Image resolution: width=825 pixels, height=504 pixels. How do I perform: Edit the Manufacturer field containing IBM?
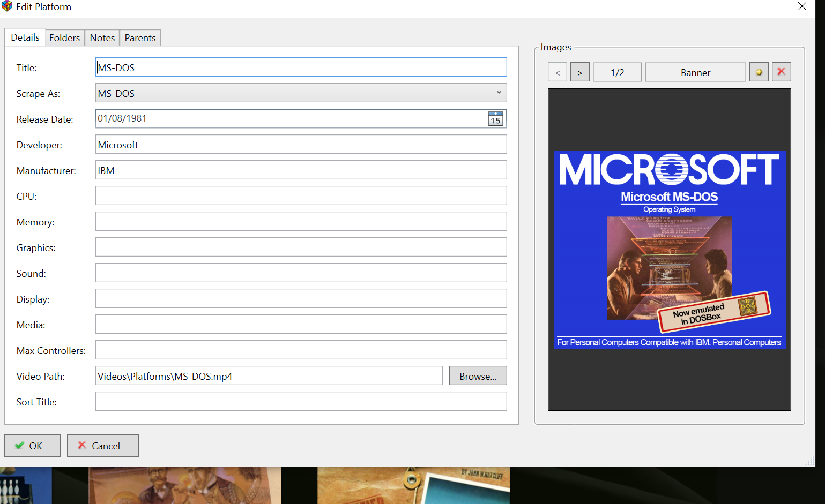point(301,170)
